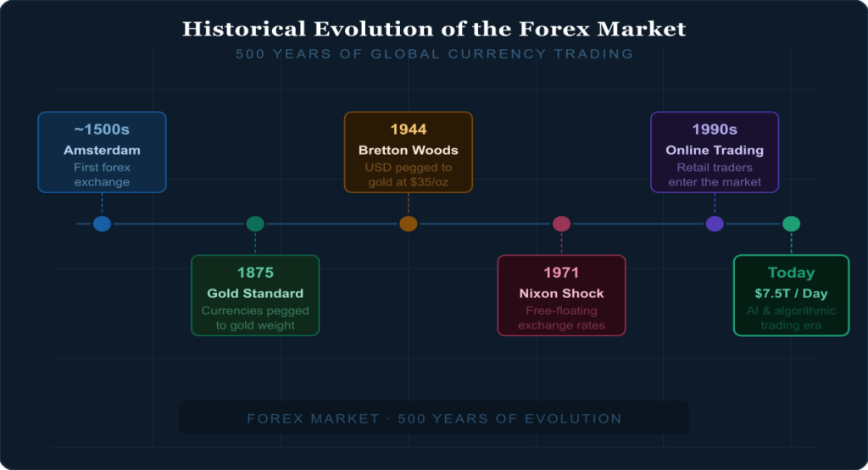
Task: Click the blue ~1500s timeline dot
Action: 102,224
